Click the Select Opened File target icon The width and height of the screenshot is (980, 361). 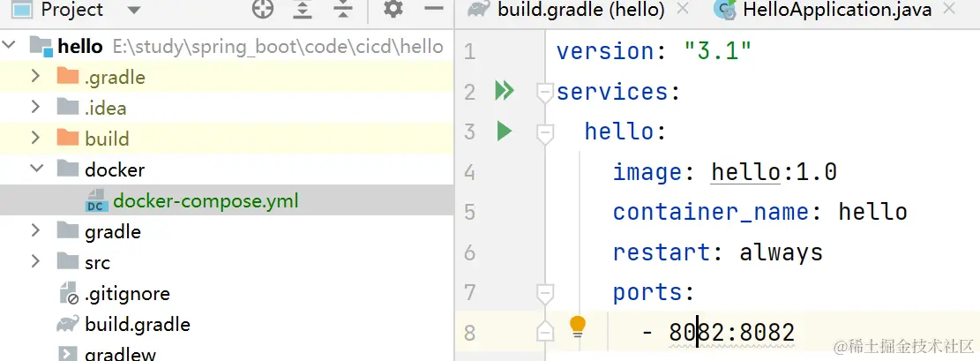pos(263,10)
